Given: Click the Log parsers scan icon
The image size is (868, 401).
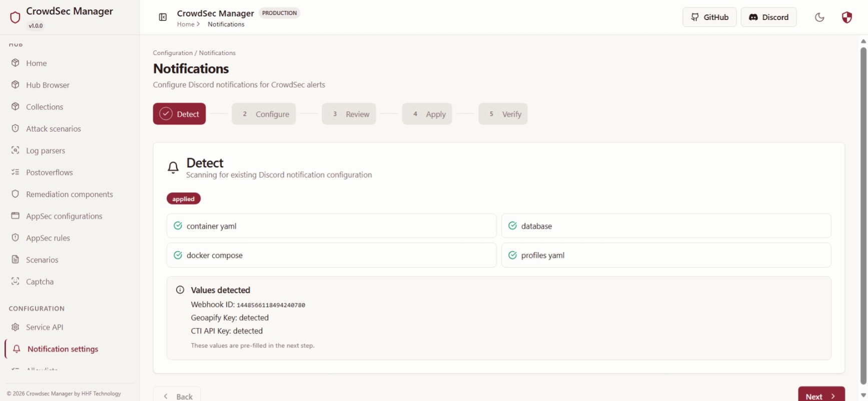Looking at the screenshot, I should pyautogui.click(x=16, y=150).
